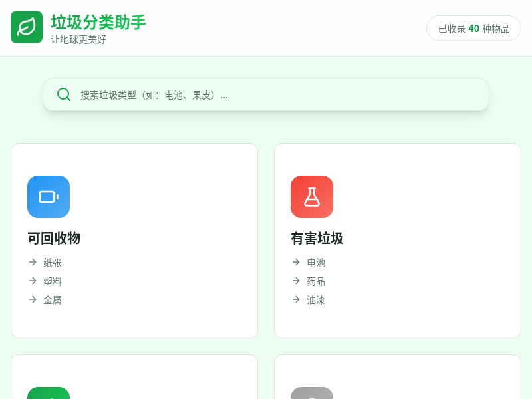This screenshot has height=399, width=532.
Task: Click the green icon on the bottom-left card
Action: tap(48, 394)
